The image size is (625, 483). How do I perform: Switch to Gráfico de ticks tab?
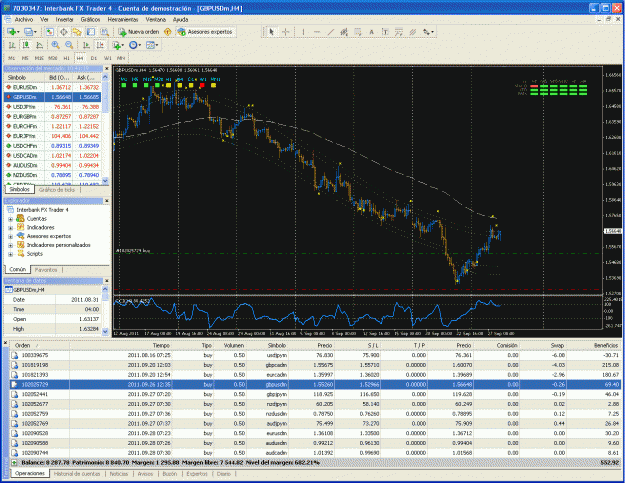click(57, 190)
